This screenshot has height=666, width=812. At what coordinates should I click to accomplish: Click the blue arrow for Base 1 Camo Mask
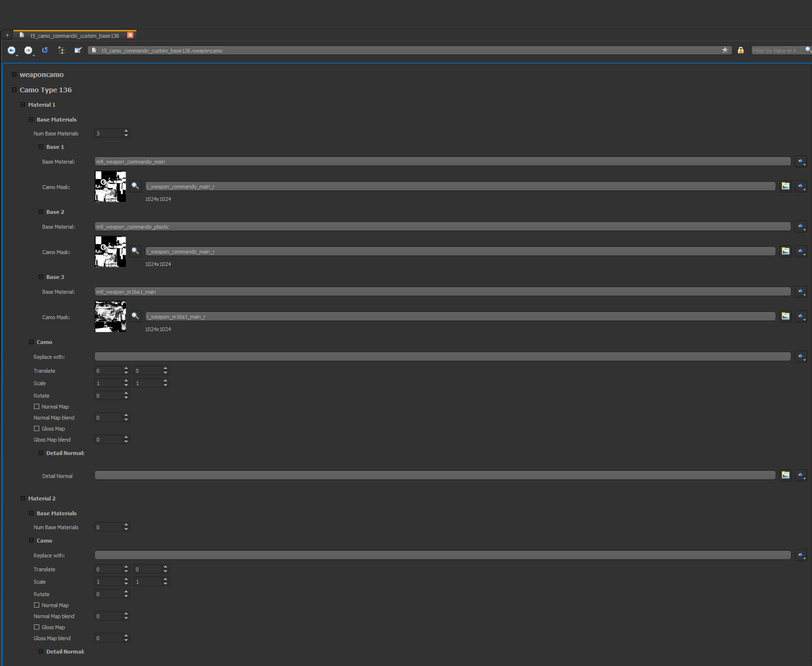801,186
